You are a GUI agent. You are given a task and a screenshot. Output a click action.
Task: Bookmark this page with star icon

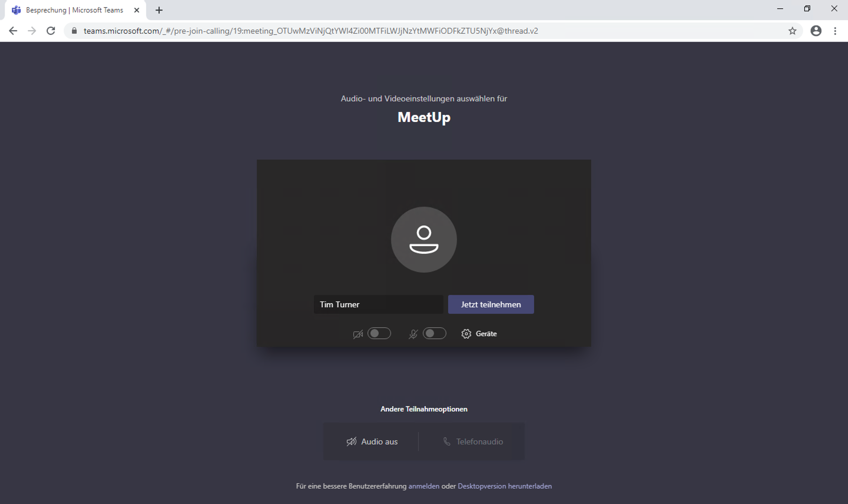click(792, 31)
